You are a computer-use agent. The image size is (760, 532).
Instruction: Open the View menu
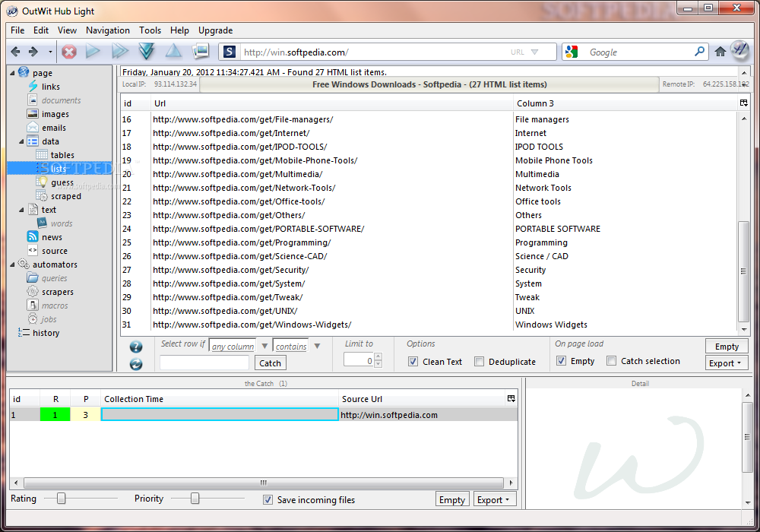coord(67,30)
